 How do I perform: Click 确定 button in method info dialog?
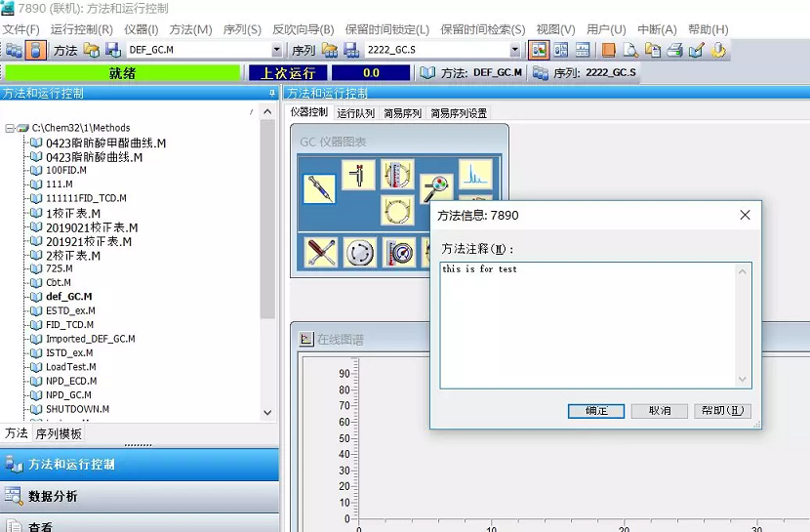596,411
